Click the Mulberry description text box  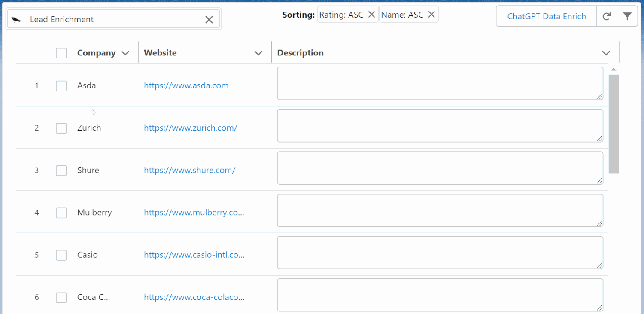point(440,210)
